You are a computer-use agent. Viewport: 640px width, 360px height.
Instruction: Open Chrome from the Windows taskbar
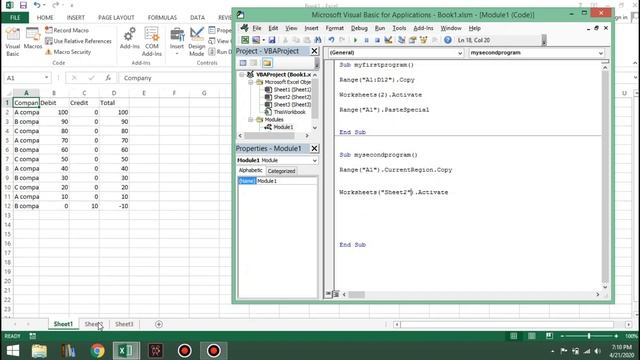[97, 351]
